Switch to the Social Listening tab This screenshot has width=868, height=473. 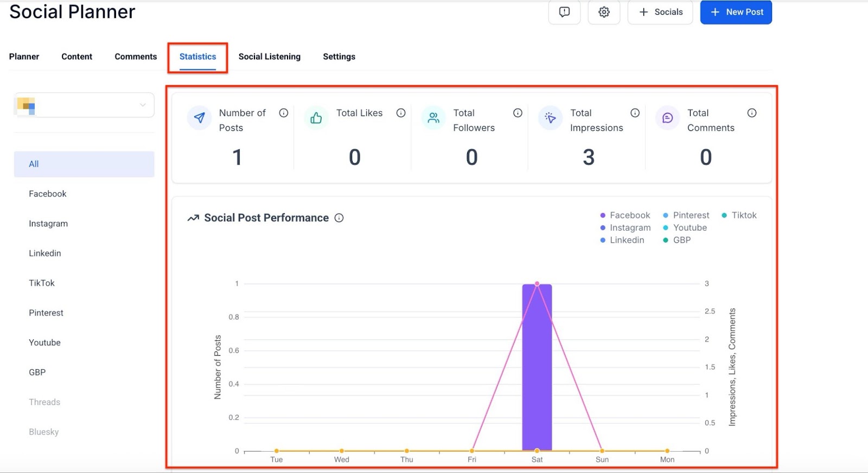point(270,56)
